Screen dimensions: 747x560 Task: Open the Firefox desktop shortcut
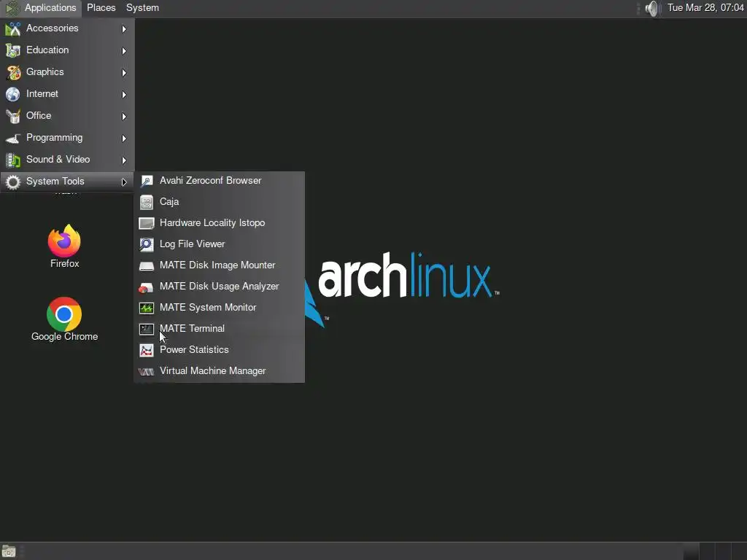coord(64,246)
